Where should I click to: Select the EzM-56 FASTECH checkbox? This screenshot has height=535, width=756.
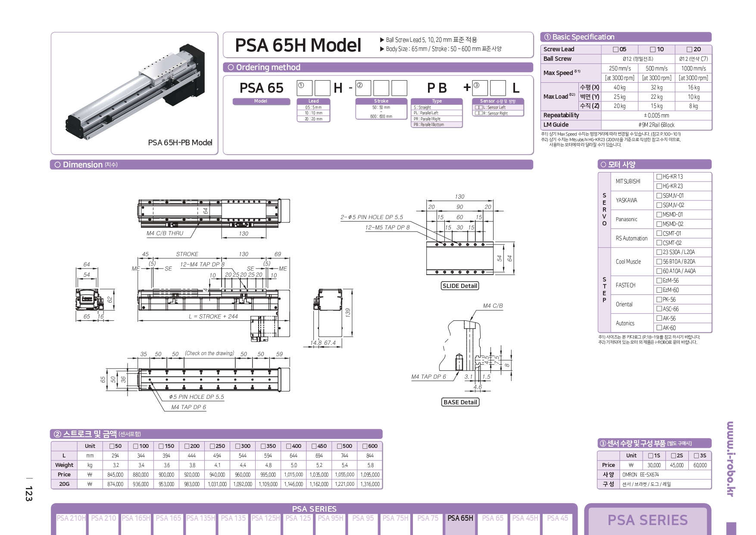click(x=659, y=280)
